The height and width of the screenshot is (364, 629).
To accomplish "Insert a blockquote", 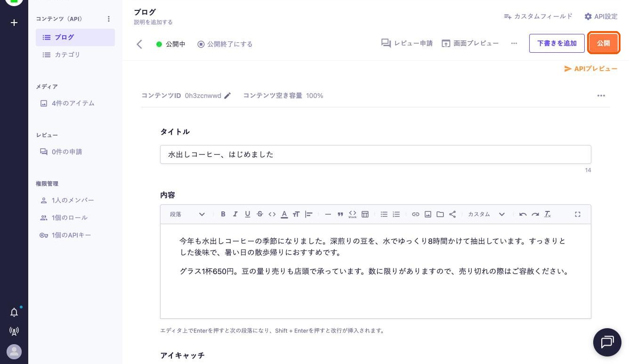I will (340, 214).
